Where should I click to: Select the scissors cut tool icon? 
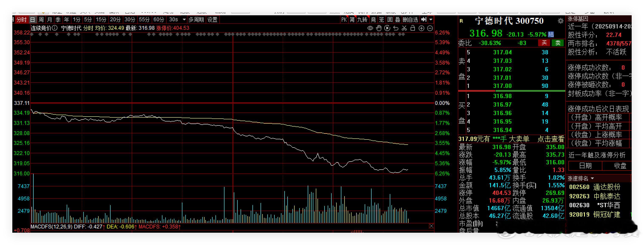coord(404,28)
